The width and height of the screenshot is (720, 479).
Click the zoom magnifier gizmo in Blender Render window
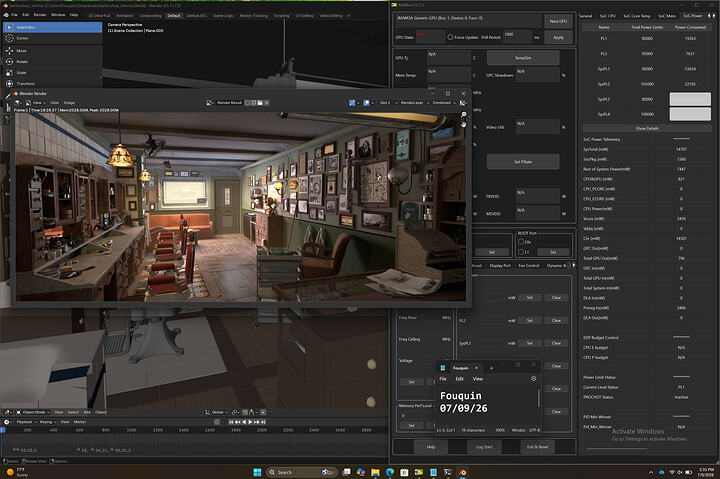pos(463,114)
